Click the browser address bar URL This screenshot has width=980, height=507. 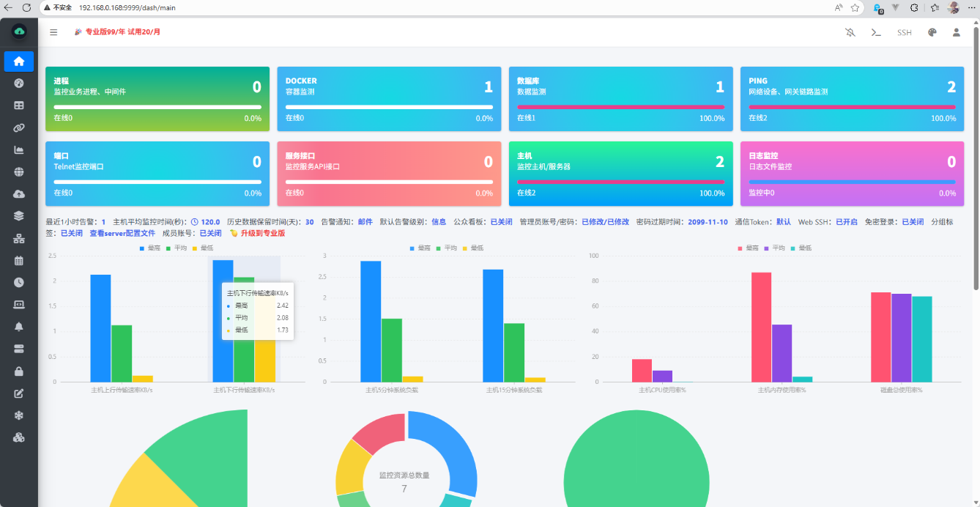coord(127,7)
